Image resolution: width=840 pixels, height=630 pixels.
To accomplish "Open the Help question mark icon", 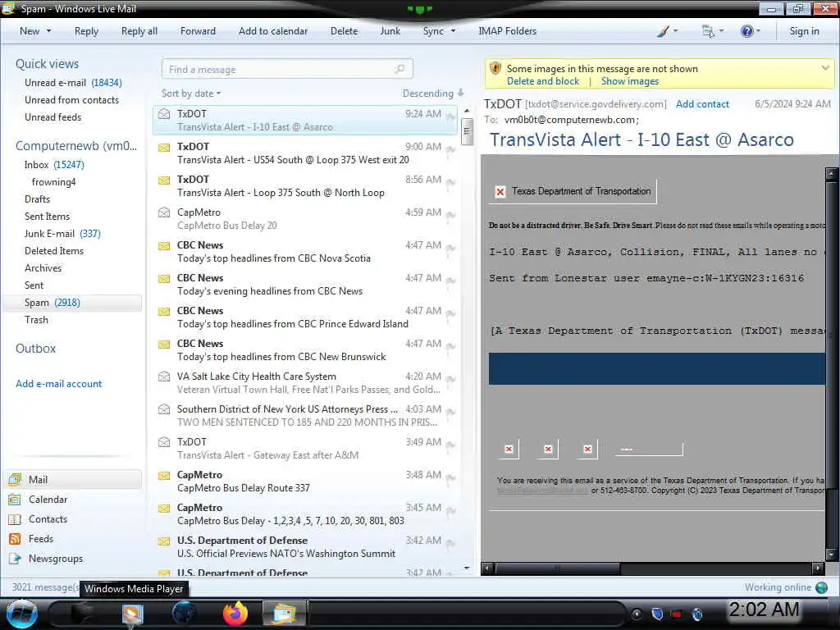I will [746, 31].
